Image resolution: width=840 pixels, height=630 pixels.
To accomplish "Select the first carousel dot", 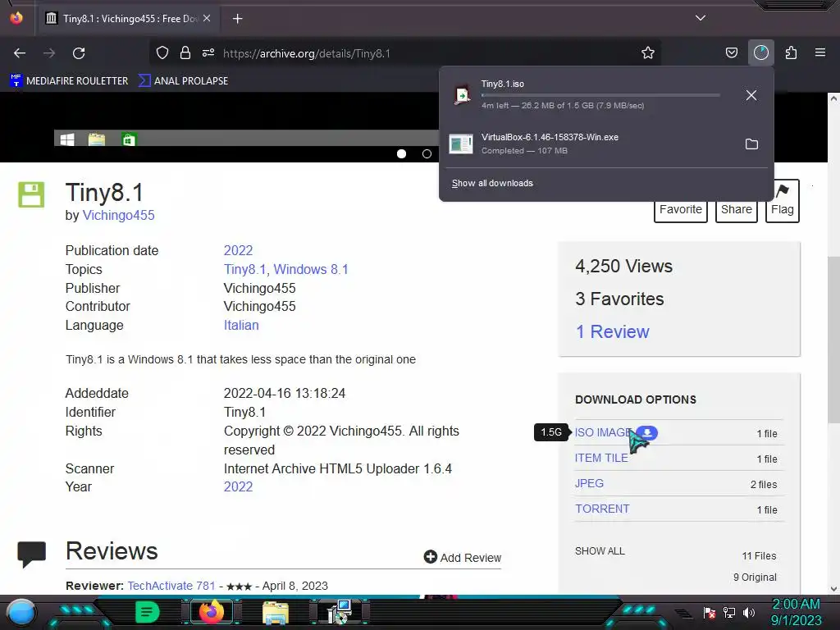I will [x=401, y=153].
